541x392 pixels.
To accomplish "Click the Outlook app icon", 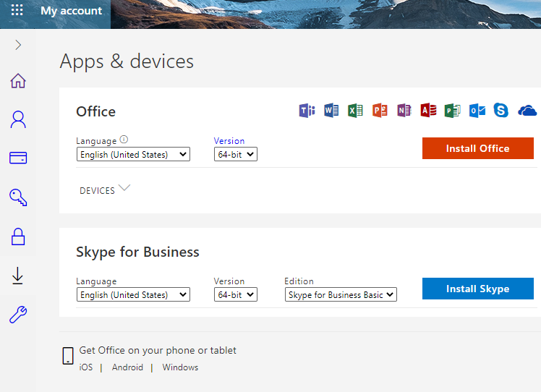I will (477, 111).
